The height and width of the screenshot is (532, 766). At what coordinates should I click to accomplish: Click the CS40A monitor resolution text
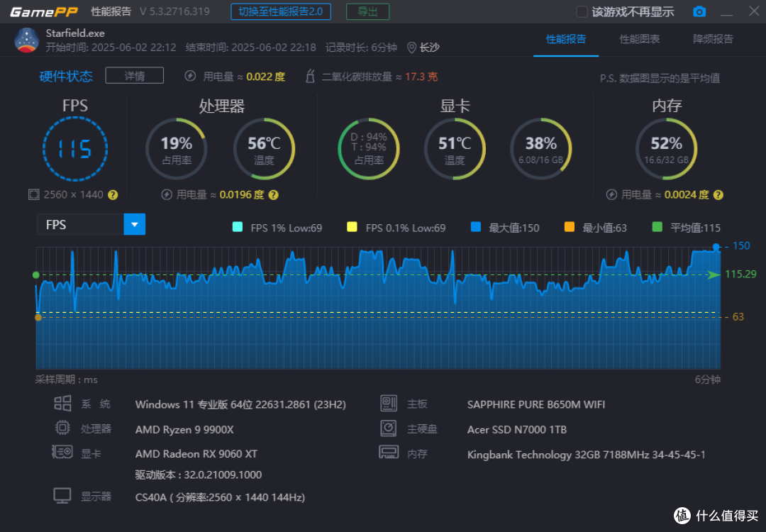(220, 497)
